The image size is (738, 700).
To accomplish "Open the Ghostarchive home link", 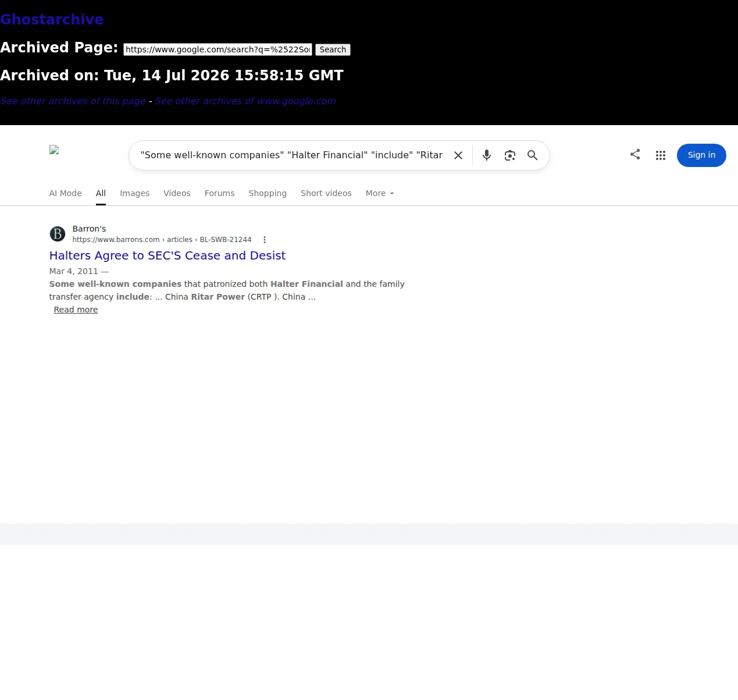I will pyautogui.click(x=52, y=19).
